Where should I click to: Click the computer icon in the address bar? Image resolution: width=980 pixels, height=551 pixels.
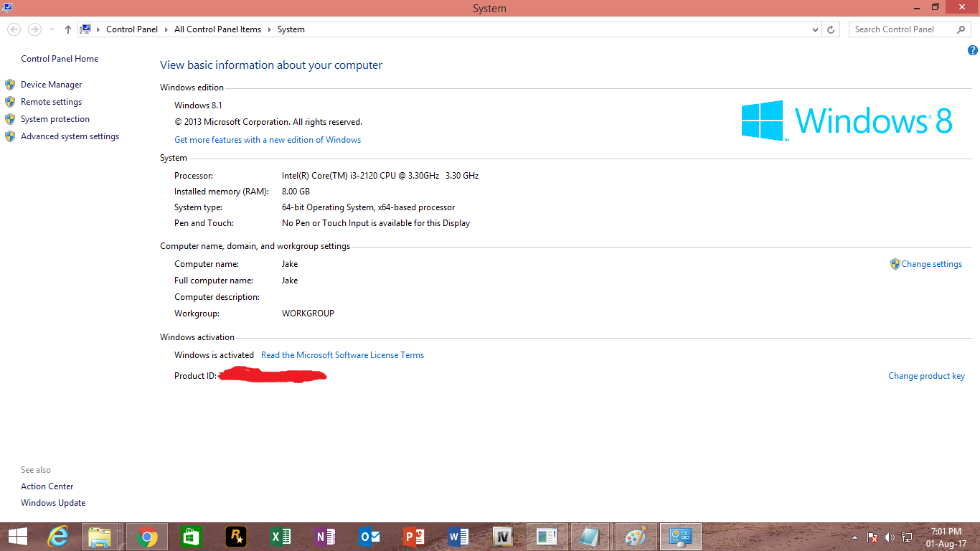click(x=86, y=29)
